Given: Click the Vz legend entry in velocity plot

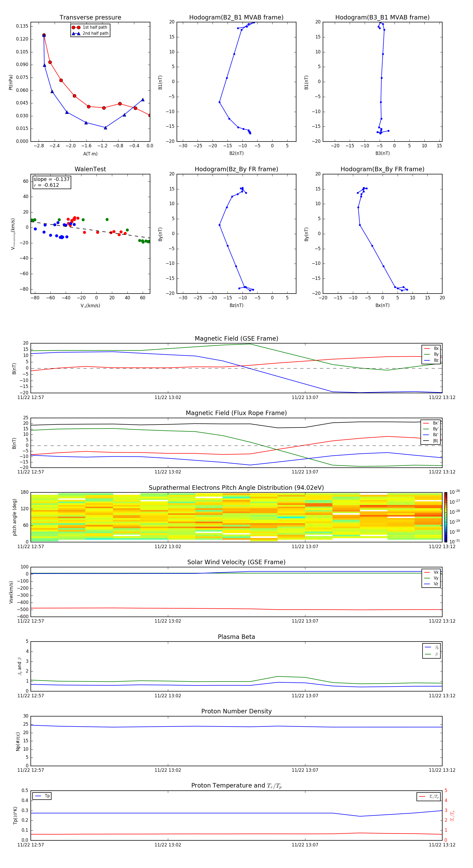Looking at the screenshot, I should click(431, 584).
